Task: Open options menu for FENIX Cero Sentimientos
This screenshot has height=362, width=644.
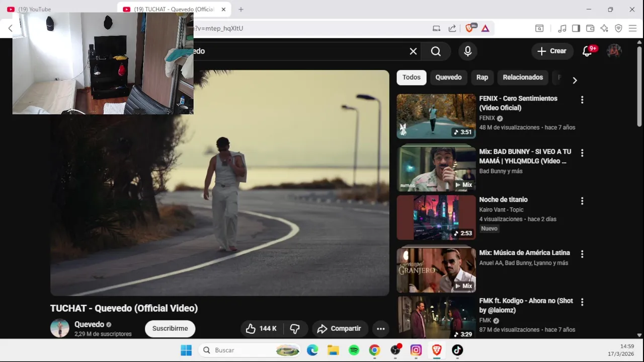Action: click(x=582, y=100)
